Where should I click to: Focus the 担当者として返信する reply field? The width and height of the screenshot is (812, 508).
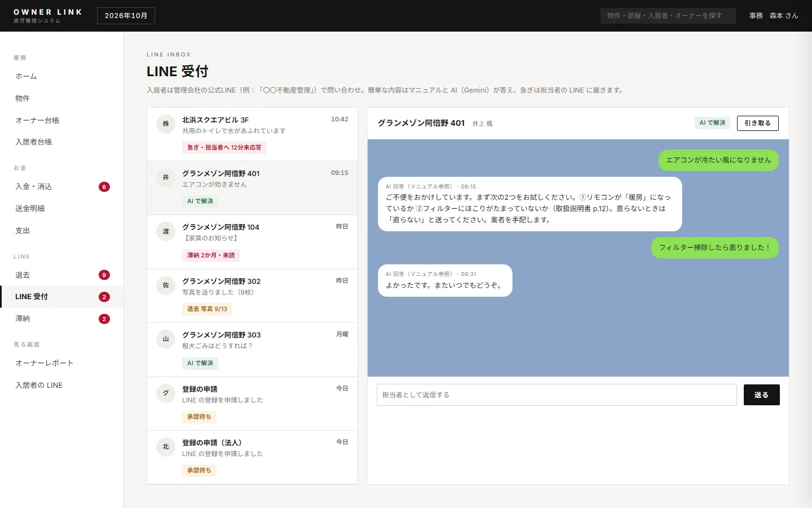tap(557, 395)
